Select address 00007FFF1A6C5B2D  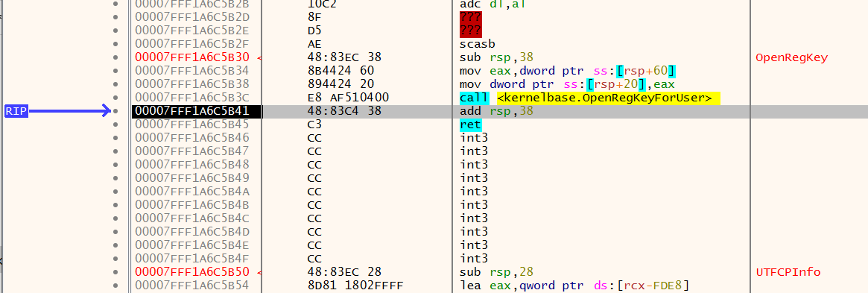(192, 17)
